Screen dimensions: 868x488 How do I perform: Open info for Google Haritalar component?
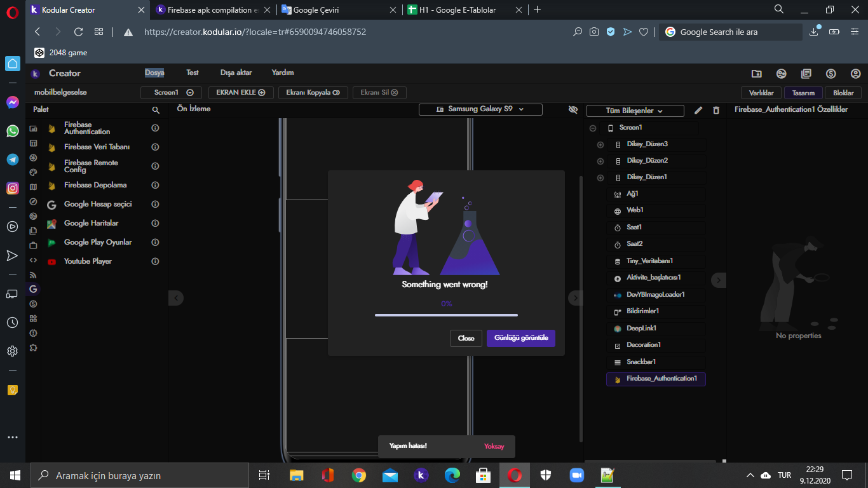[x=155, y=223]
